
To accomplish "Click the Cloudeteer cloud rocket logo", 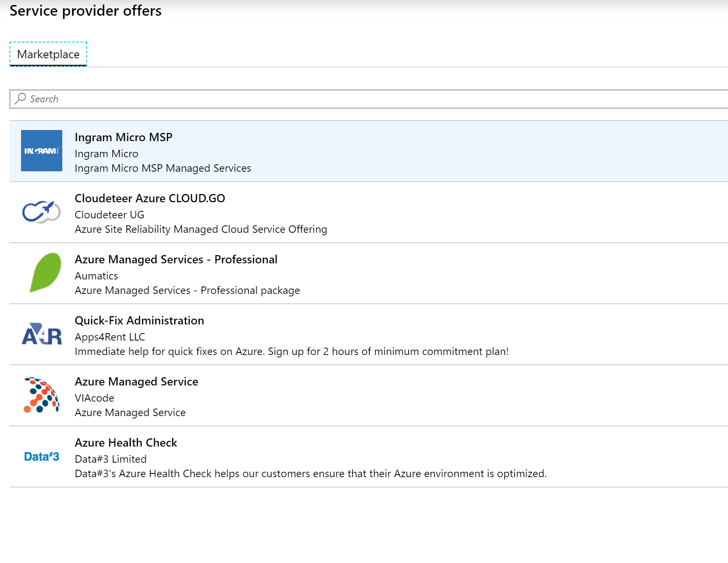I will [x=42, y=212].
